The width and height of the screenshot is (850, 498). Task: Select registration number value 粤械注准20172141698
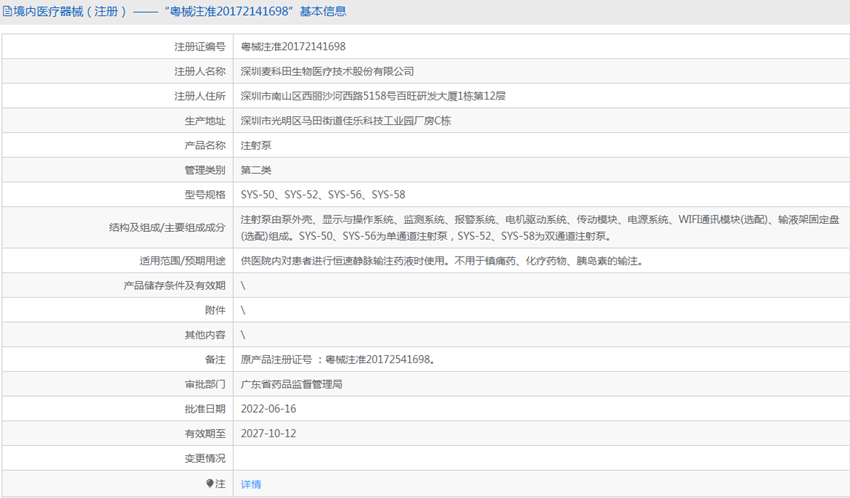coord(293,46)
